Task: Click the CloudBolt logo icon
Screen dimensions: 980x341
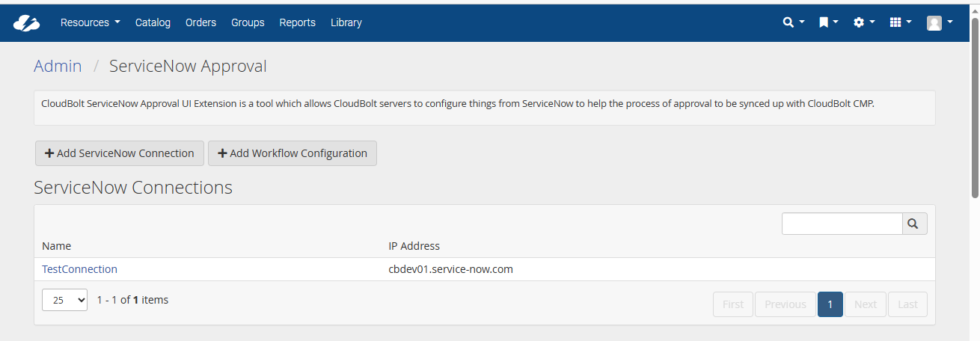Action: coord(26,23)
